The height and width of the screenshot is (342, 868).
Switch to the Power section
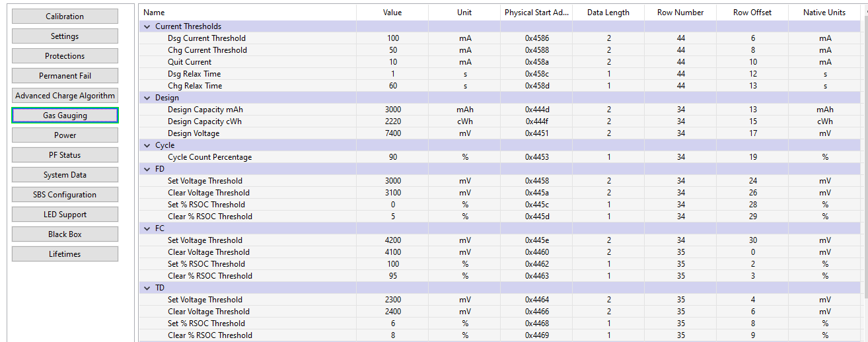tap(65, 135)
